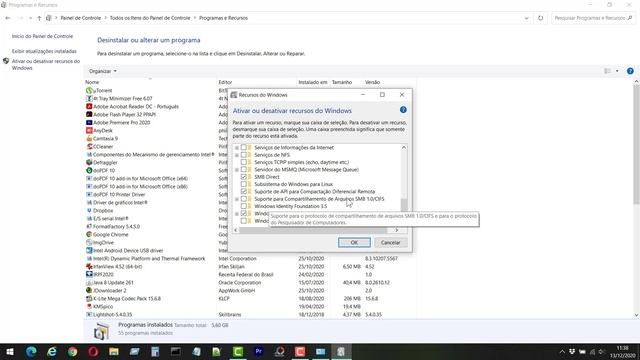Click the programs list vertical scrollbar

click(x=636, y=143)
